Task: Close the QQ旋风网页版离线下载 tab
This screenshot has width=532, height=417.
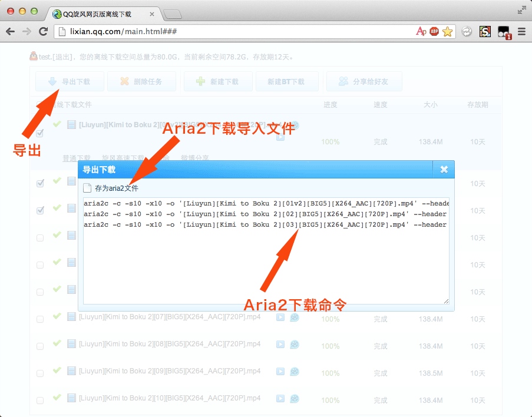Action: (151, 14)
